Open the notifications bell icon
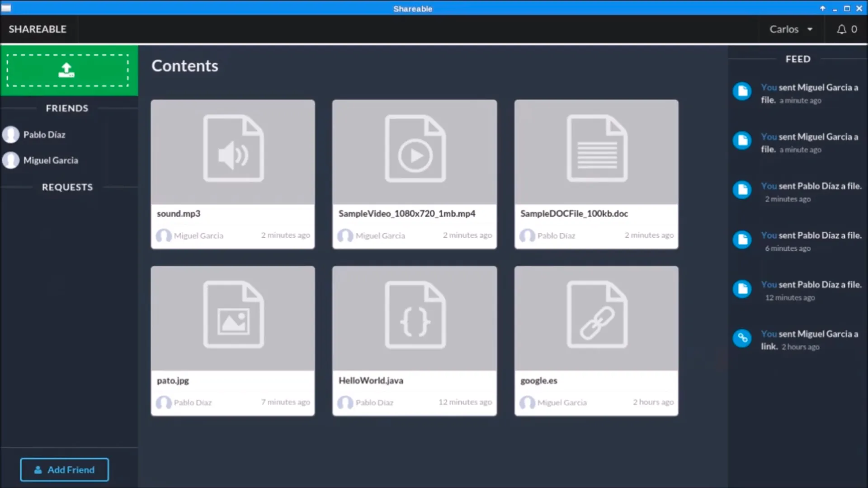The width and height of the screenshot is (868, 488). click(841, 29)
